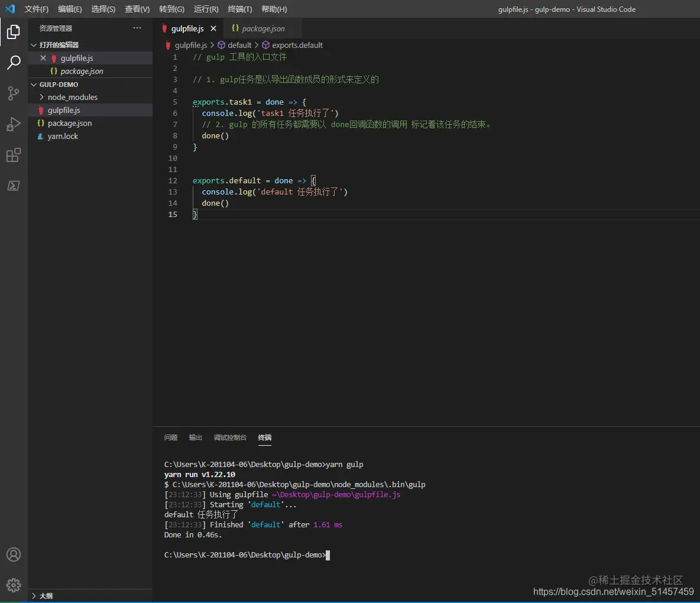Open the Accounts icon
Viewport: 700px width, 603px height.
pyautogui.click(x=14, y=555)
